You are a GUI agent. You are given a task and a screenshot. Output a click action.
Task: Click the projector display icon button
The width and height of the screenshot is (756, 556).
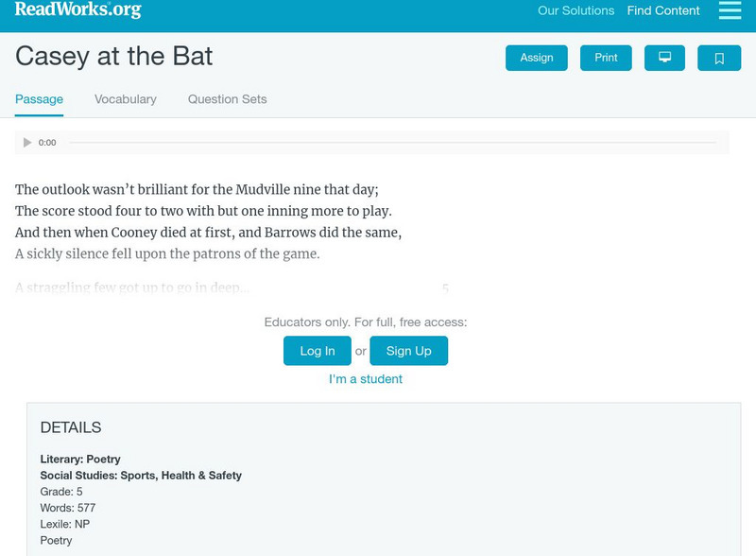click(x=664, y=58)
